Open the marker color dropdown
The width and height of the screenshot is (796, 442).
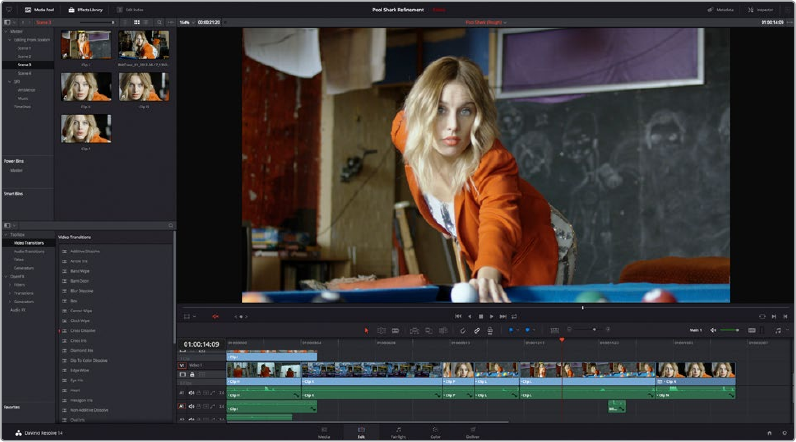pyautogui.click(x=535, y=330)
